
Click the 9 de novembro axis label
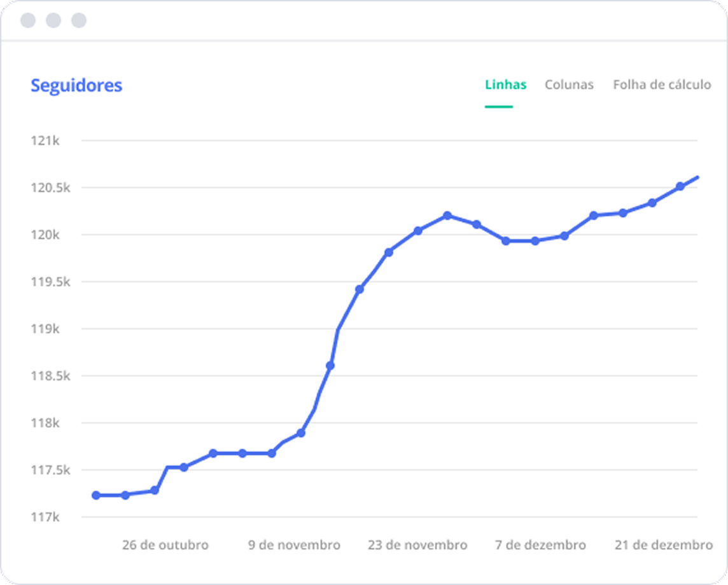[x=295, y=545]
